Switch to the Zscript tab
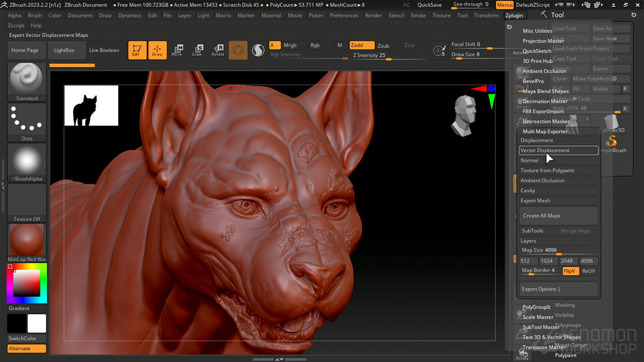Viewport: 644px width, 362px height. (15, 25)
